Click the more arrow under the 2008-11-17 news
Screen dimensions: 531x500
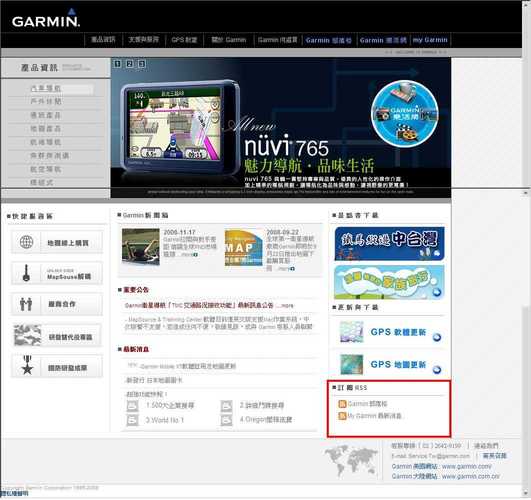pyautogui.click(x=195, y=254)
